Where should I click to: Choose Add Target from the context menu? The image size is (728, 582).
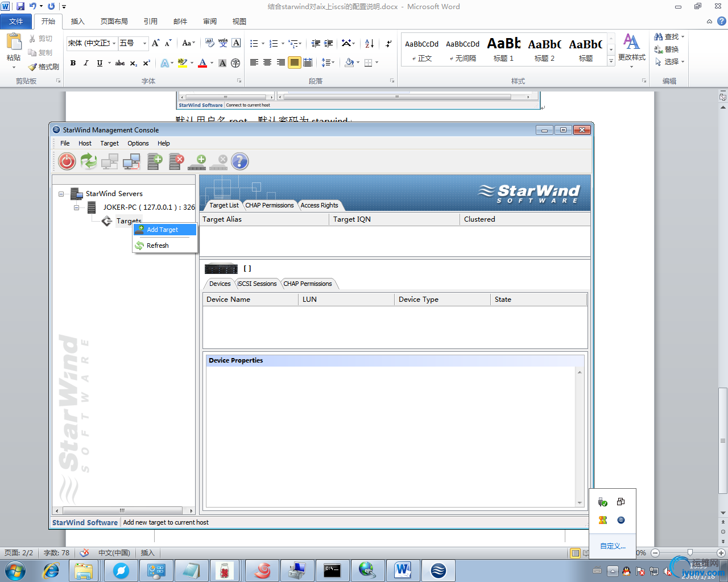click(165, 230)
